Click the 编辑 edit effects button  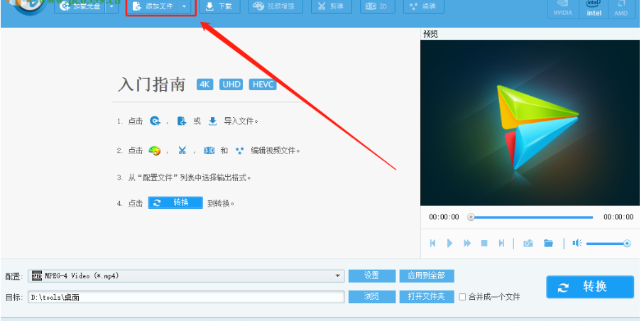tap(423, 6)
